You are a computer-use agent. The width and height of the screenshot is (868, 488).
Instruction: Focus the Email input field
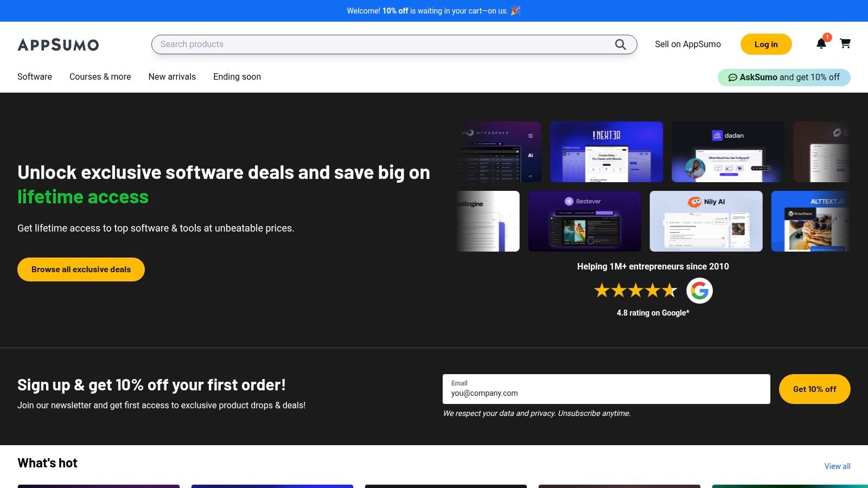coord(607,389)
